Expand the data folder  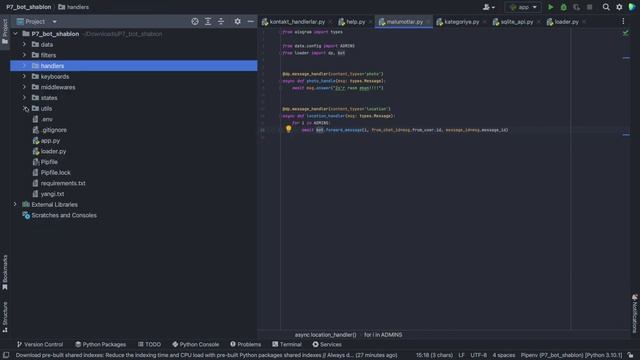click(x=24, y=44)
